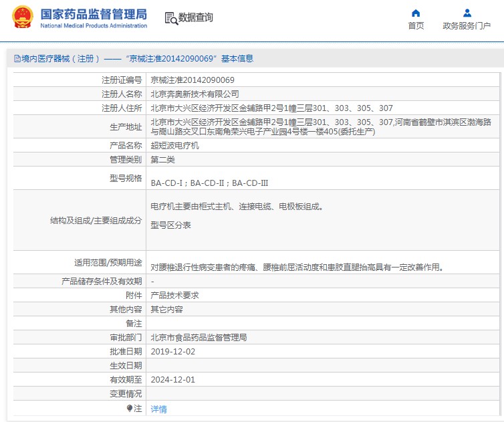Click the lightbulb icon beside 注
Image resolution: width=504 pixels, height=422 pixels.
tap(130, 408)
